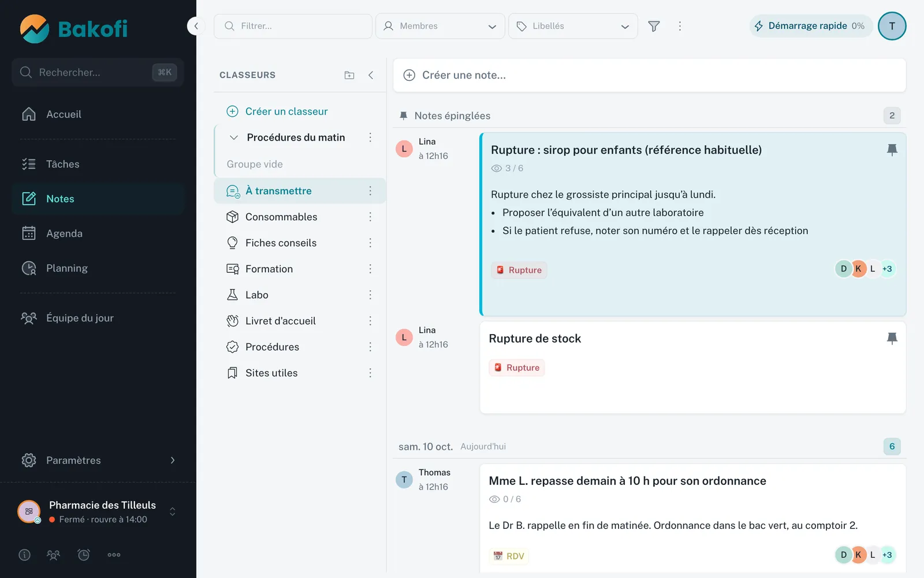Click the Filtrer input field
The height and width of the screenshot is (578, 924).
(x=293, y=26)
